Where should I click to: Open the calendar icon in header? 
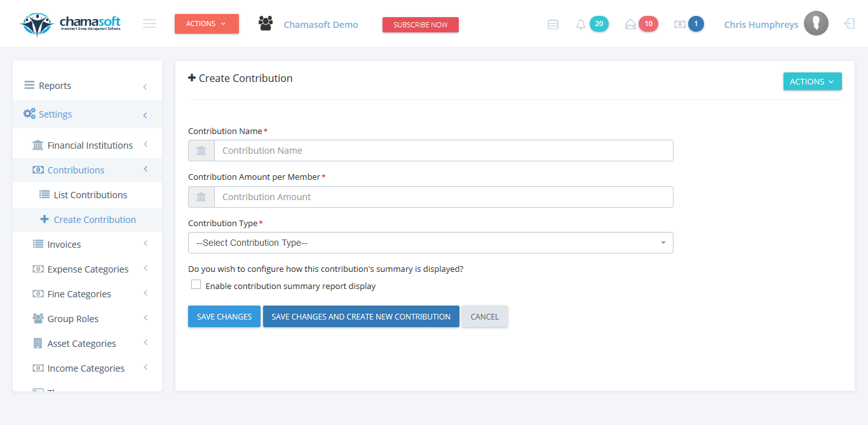click(x=553, y=24)
